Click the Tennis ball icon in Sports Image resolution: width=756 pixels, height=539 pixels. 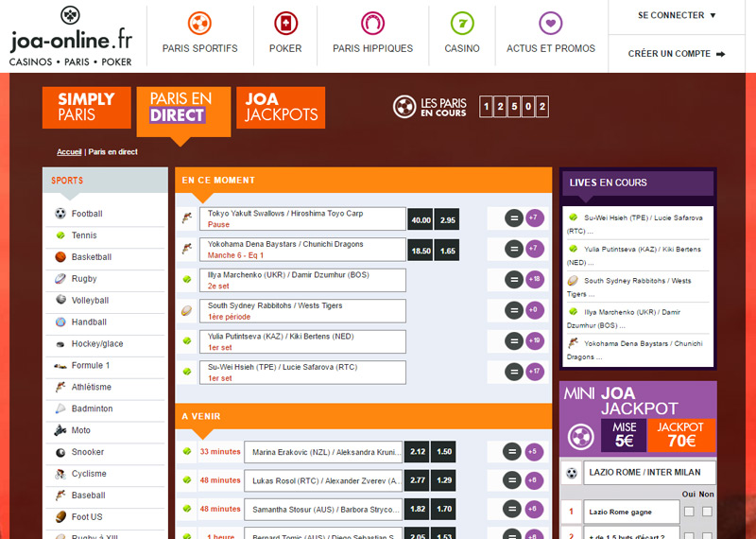click(x=60, y=235)
